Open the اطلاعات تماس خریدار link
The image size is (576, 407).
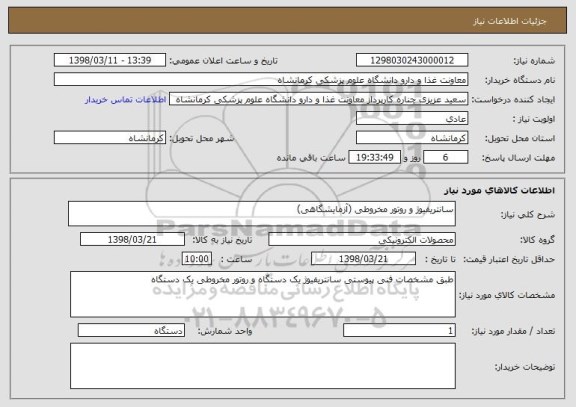[x=125, y=100]
